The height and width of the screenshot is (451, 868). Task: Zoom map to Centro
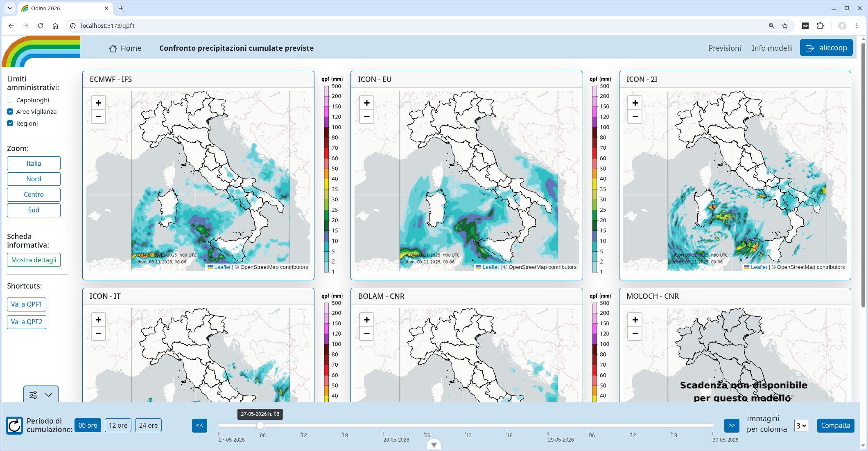tap(34, 194)
